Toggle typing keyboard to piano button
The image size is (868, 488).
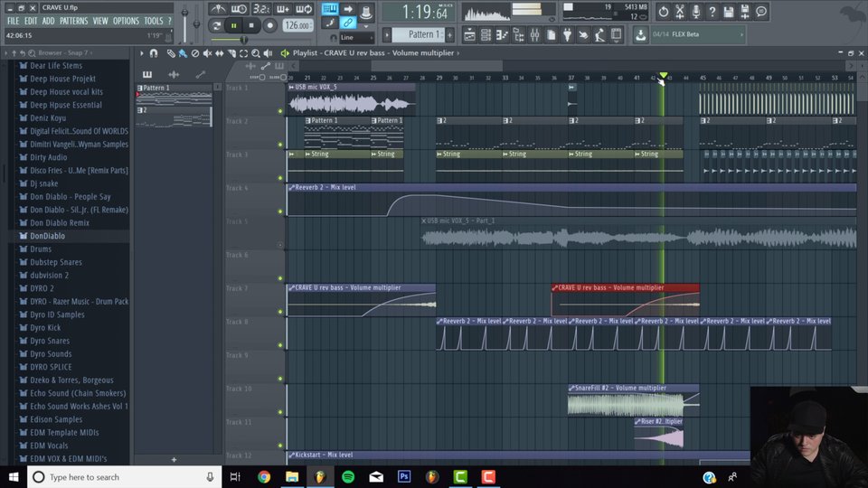[x=330, y=9]
